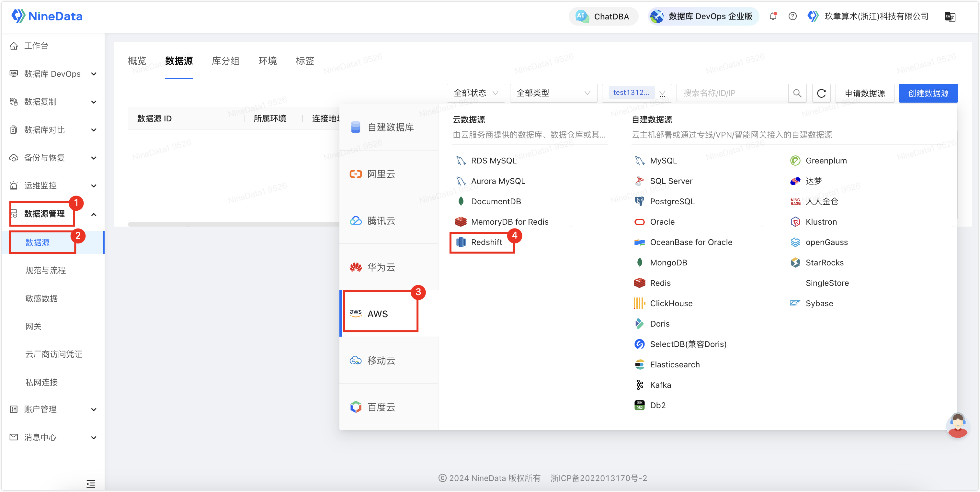Switch to the 标签 tab

coord(305,61)
